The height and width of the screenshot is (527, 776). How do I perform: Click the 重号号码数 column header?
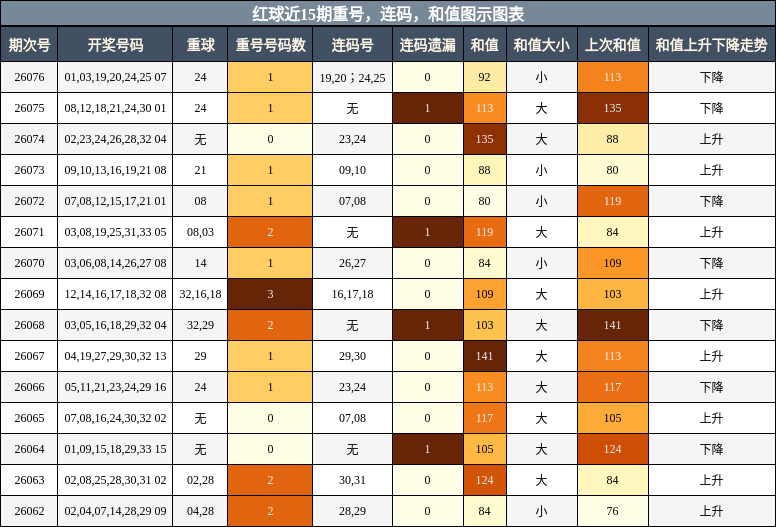point(270,45)
